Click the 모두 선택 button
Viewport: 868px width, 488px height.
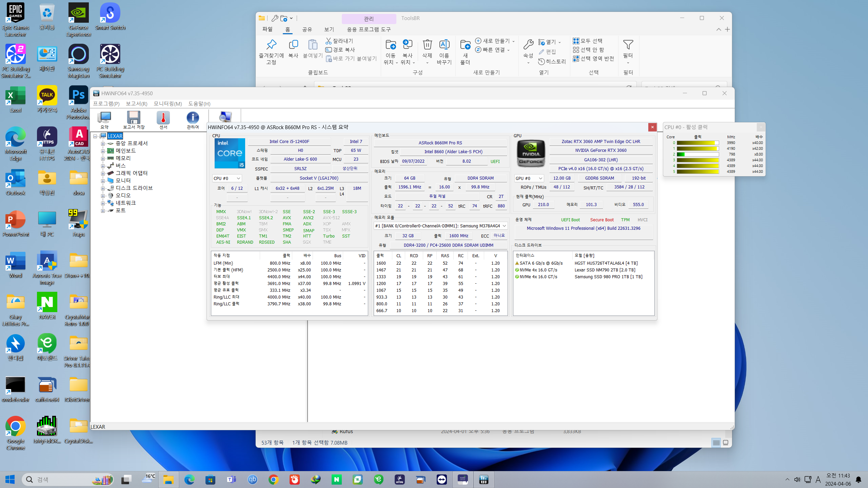(x=588, y=41)
